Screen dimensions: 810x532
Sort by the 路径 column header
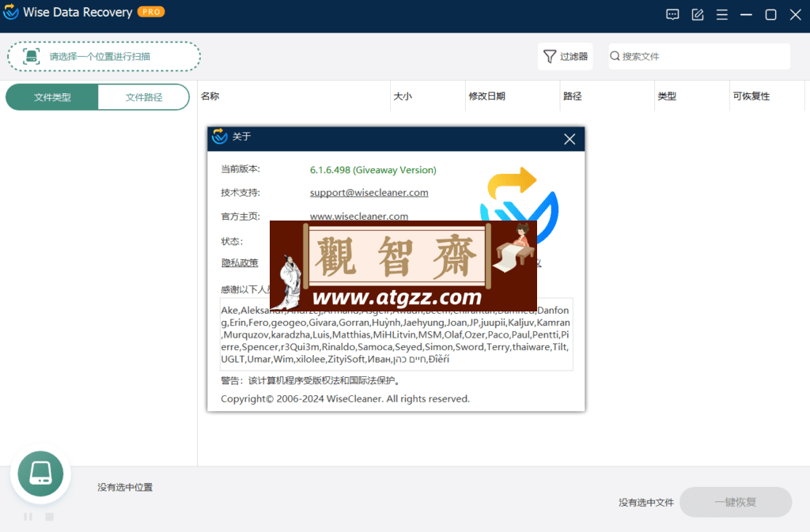(x=607, y=96)
